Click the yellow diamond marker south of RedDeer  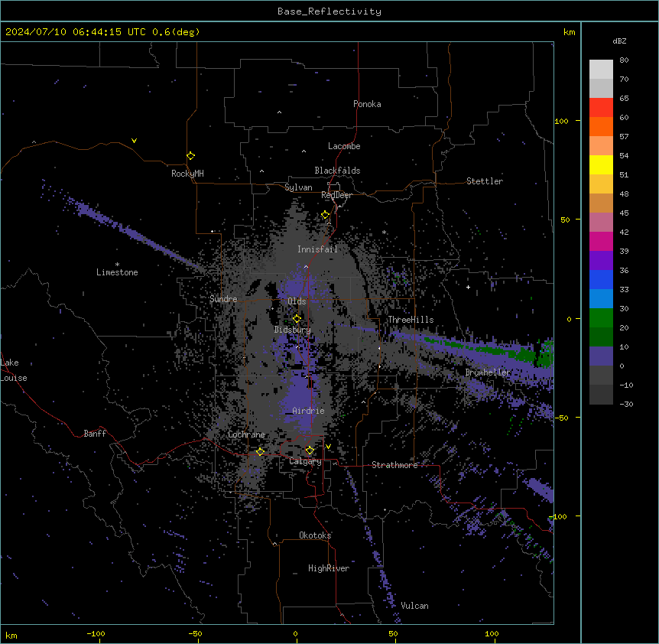pos(325,215)
